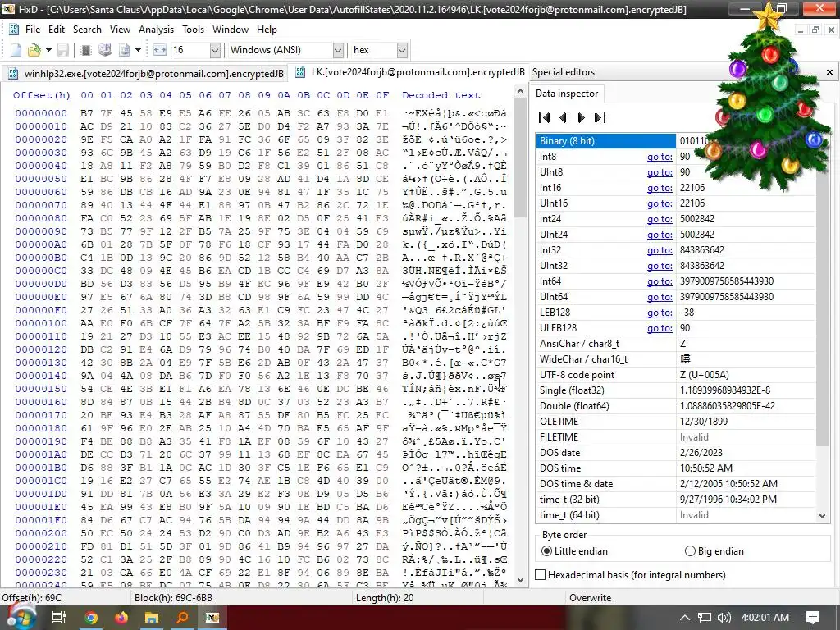Click go to link for Int8
The height and width of the screenshot is (630, 840).
660,157
